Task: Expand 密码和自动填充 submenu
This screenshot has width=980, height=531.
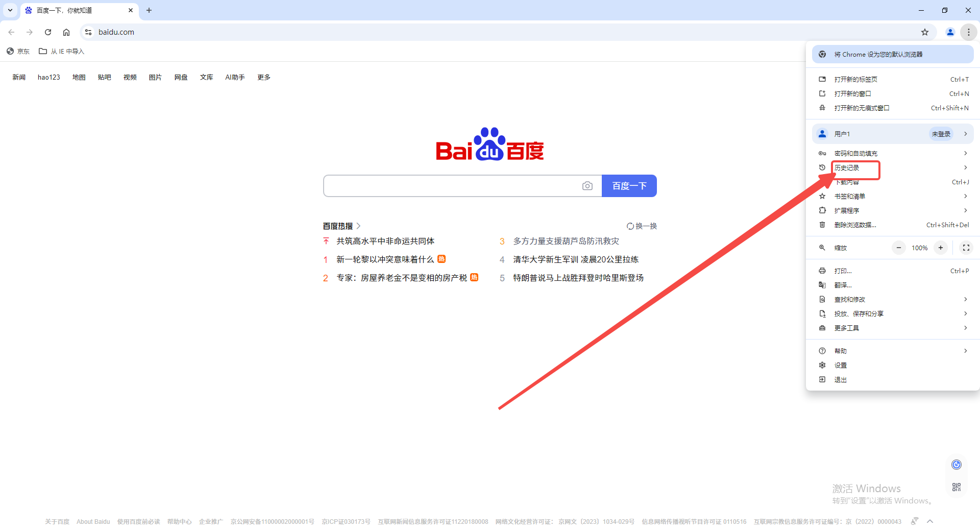Action: [x=893, y=153]
